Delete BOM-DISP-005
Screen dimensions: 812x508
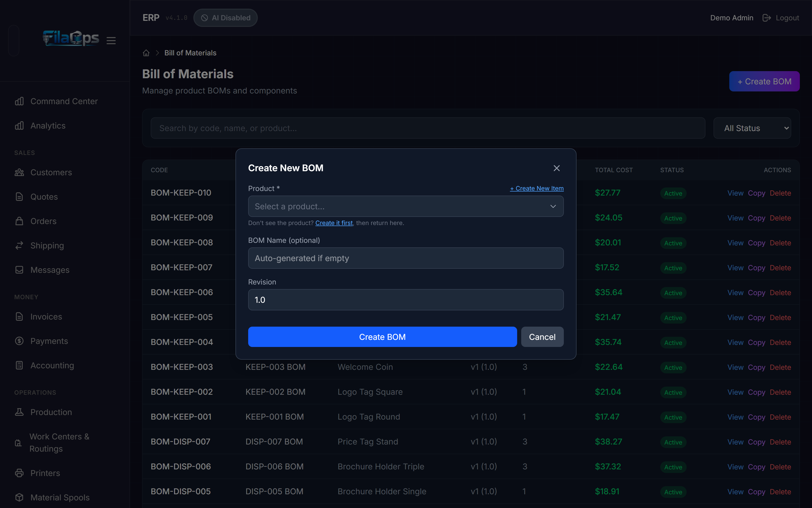[x=780, y=491]
